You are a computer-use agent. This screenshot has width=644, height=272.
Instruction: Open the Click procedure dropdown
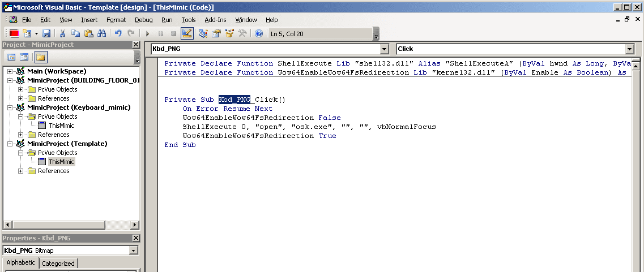(x=629, y=49)
